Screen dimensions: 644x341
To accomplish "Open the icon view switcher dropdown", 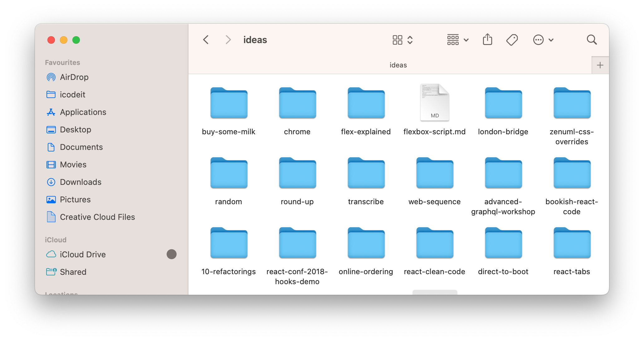I will [x=402, y=40].
